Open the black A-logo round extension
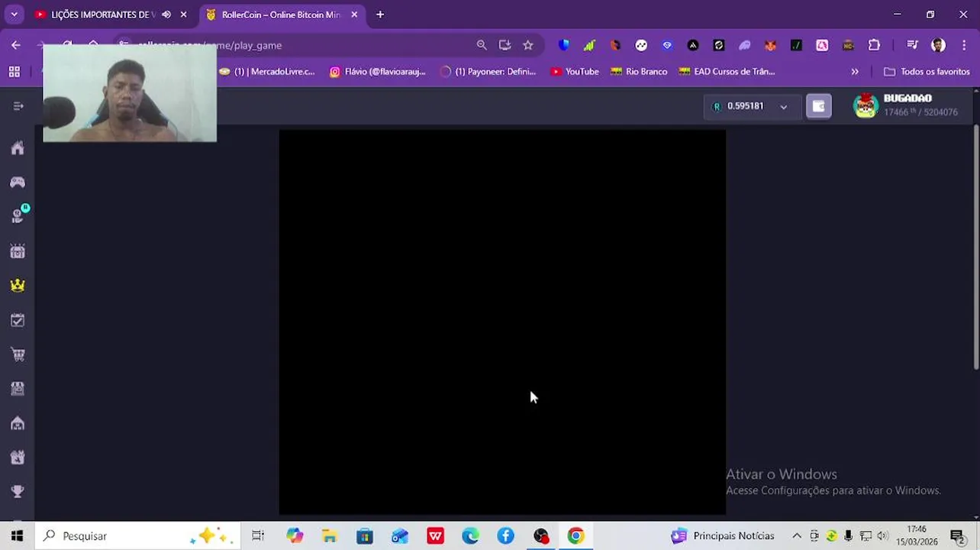This screenshot has height=550, width=980. pyautogui.click(x=693, y=45)
